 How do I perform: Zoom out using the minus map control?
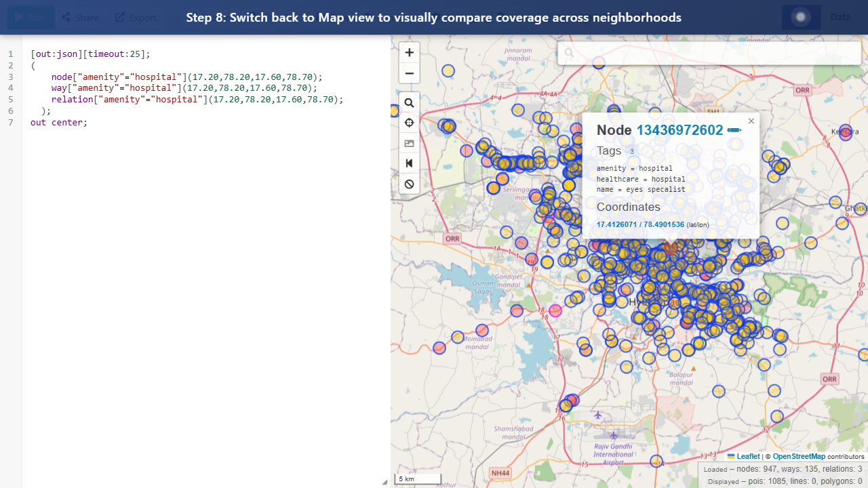click(409, 73)
